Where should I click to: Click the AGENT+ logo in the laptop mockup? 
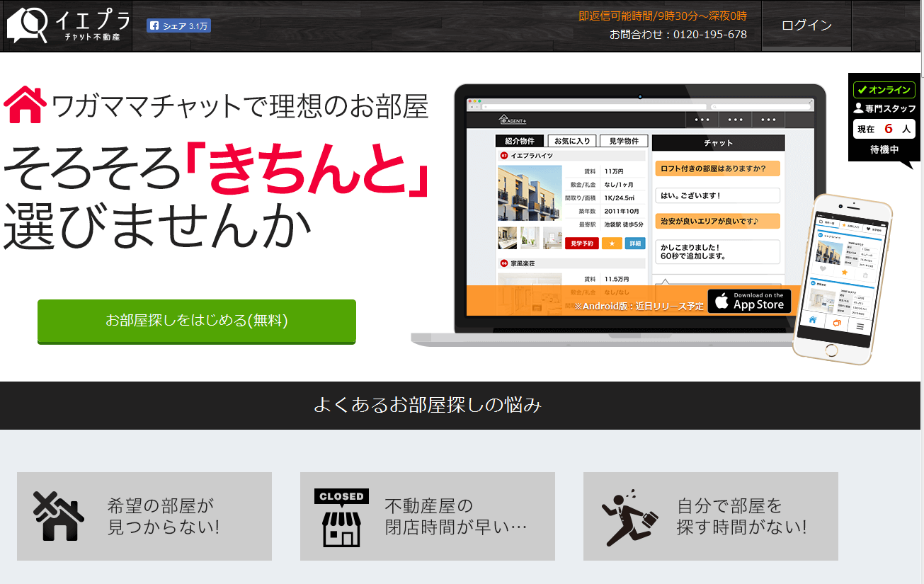(x=513, y=120)
